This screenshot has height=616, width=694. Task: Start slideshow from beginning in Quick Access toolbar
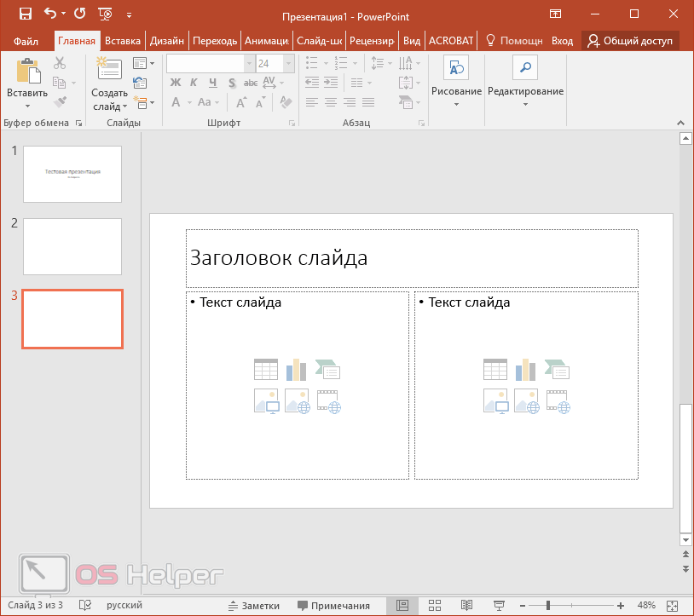[x=105, y=14]
